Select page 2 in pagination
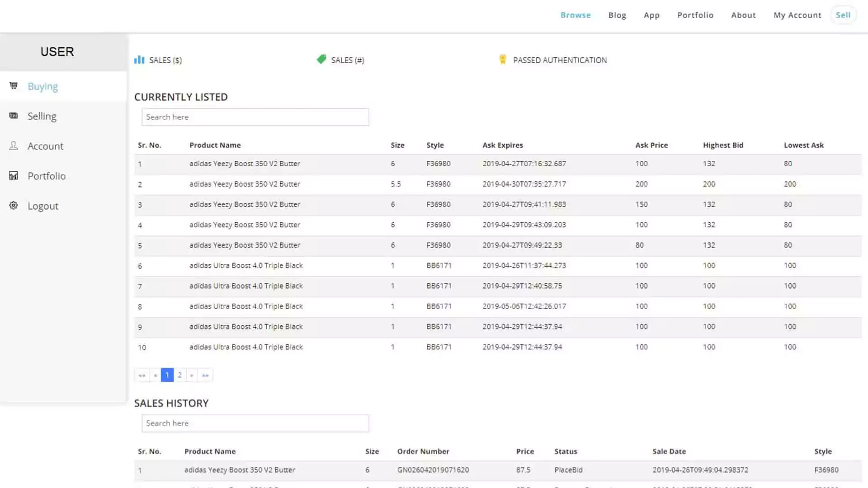 179,375
